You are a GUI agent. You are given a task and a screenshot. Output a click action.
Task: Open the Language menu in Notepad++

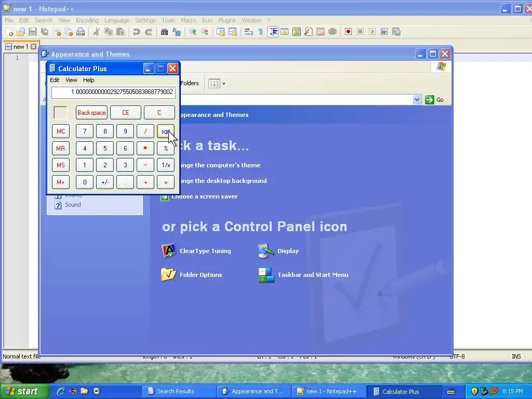(117, 20)
